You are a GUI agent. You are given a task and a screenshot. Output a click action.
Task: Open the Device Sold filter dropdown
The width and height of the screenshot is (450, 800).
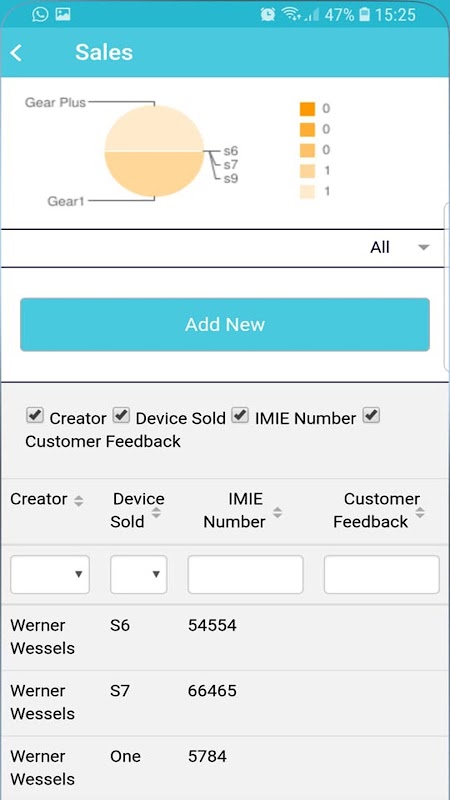pos(139,574)
